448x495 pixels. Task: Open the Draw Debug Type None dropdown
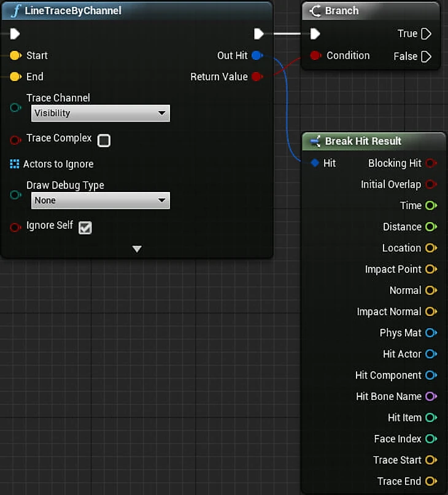point(101,201)
